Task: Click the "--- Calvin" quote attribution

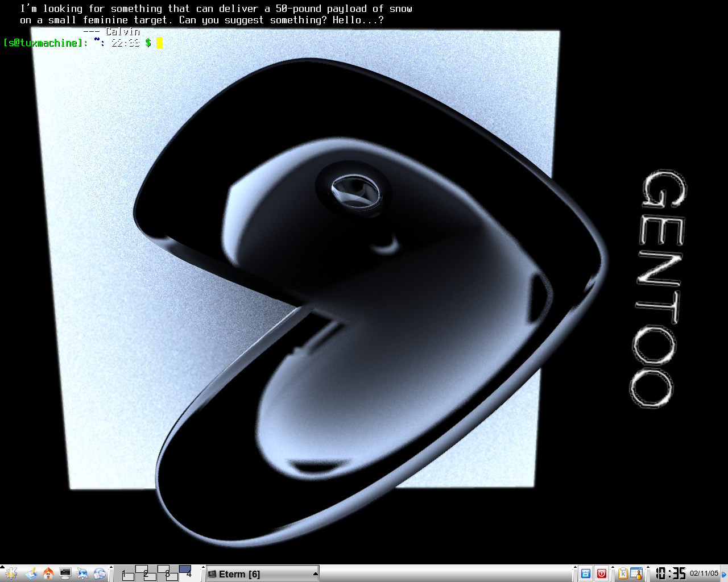Action: coord(111,31)
